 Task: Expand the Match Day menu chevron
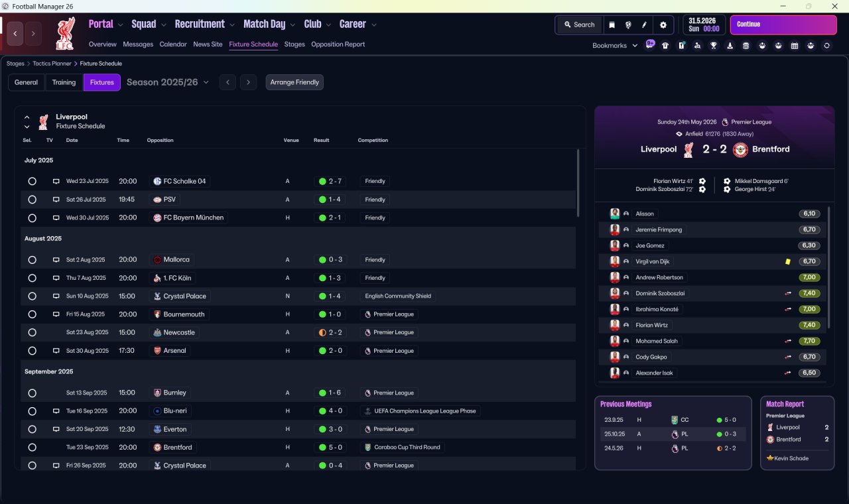[x=293, y=25]
